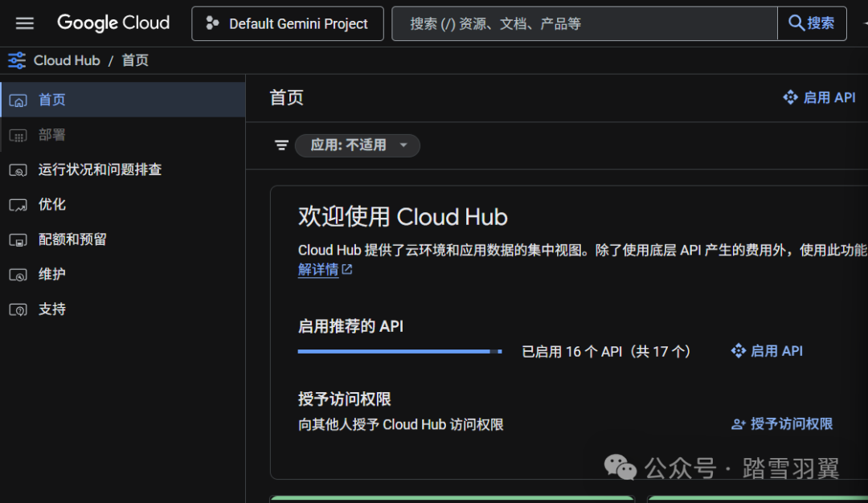The width and height of the screenshot is (868, 503).
Task: Click the 授予访问权限 section heading
Action: click(344, 399)
